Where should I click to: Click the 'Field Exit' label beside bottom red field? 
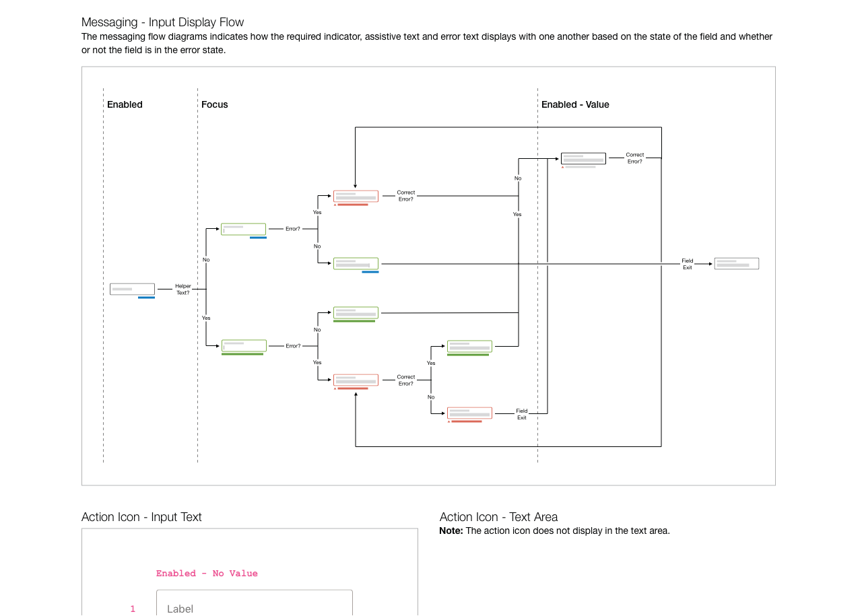click(521, 414)
